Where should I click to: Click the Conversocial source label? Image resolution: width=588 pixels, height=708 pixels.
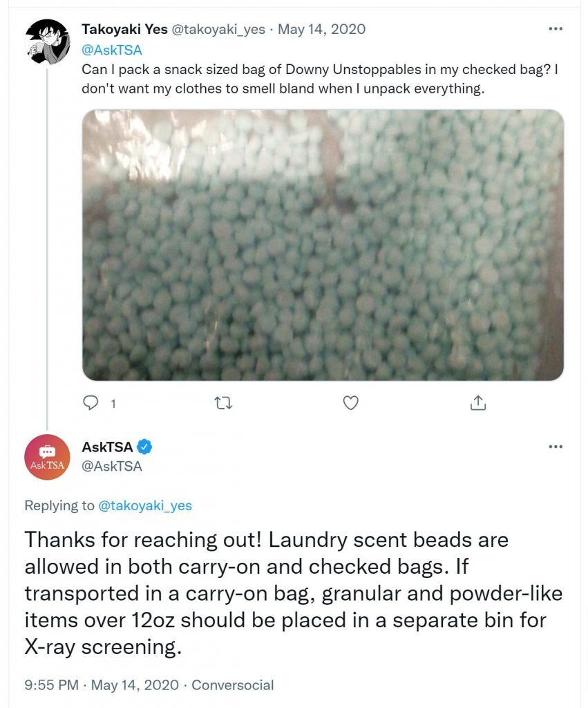232,685
